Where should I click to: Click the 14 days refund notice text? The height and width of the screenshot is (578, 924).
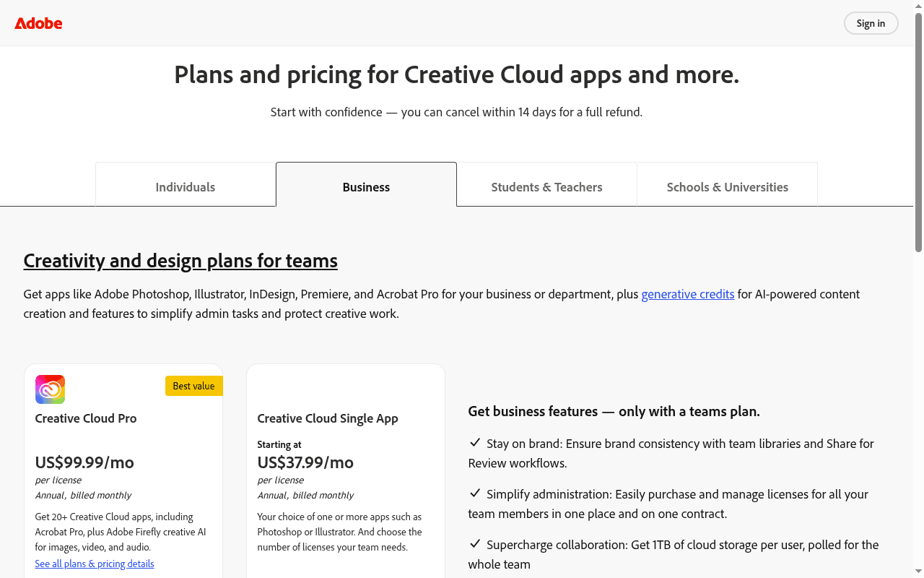click(x=456, y=112)
